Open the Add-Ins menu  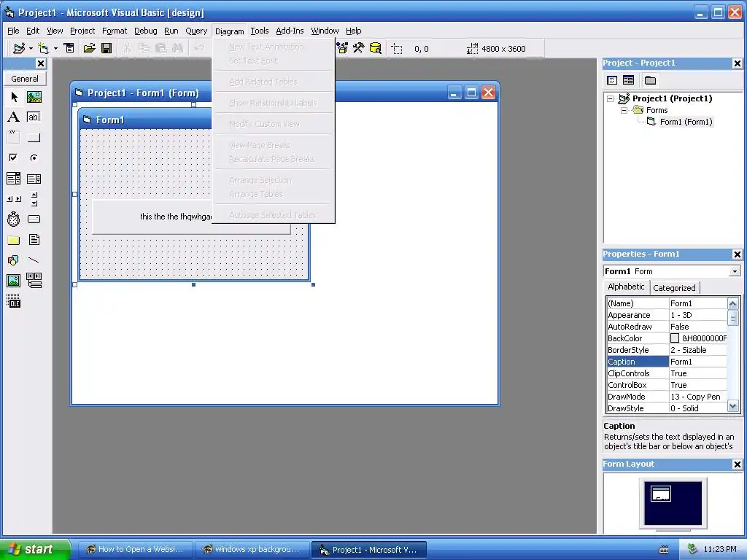[x=290, y=31]
